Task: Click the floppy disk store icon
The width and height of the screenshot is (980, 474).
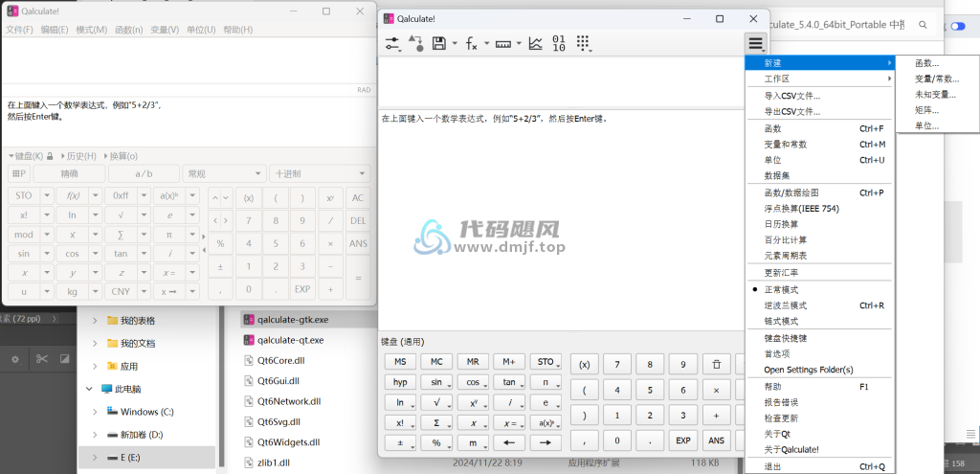Action: pyautogui.click(x=439, y=43)
